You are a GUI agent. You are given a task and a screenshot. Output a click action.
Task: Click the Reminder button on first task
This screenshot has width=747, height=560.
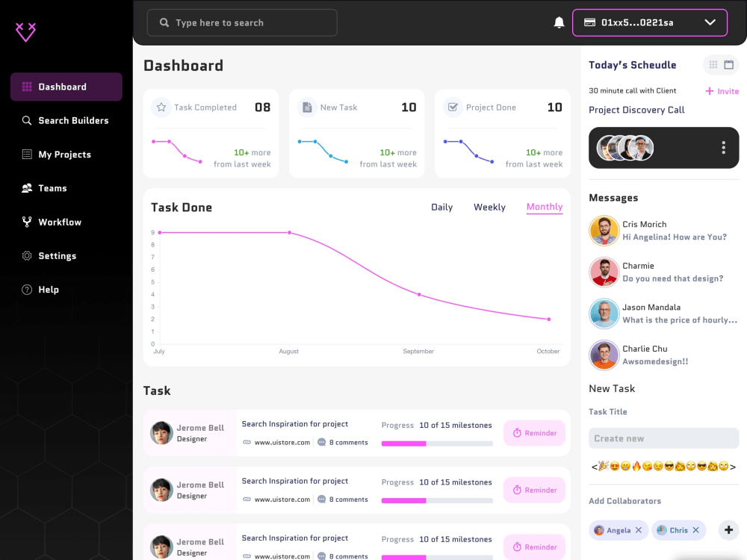pyautogui.click(x=534, y=433)
